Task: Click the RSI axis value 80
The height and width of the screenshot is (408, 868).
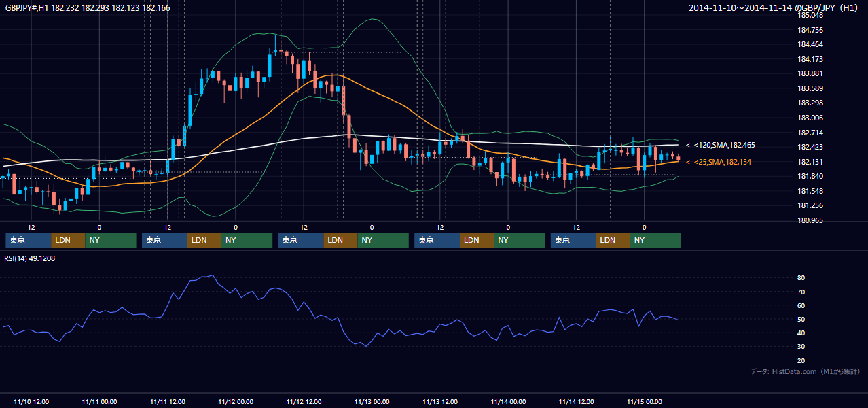Action: [x=801, y=278]
